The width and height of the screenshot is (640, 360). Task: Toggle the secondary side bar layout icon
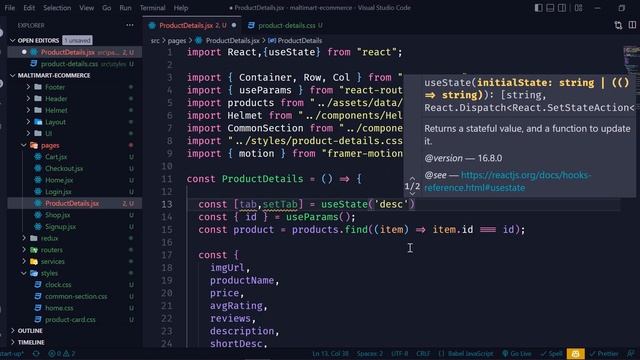tap(562, 8)
